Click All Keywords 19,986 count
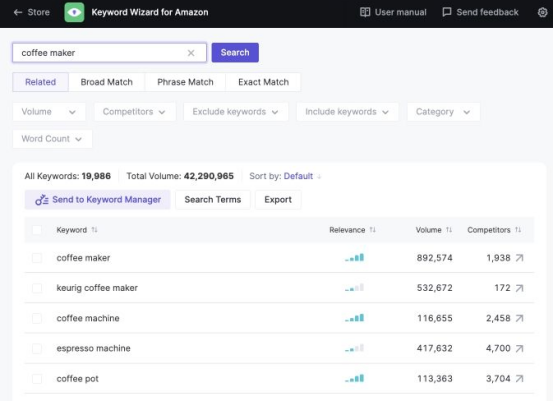This screenshot has height=402, width=554. (96, 176)
